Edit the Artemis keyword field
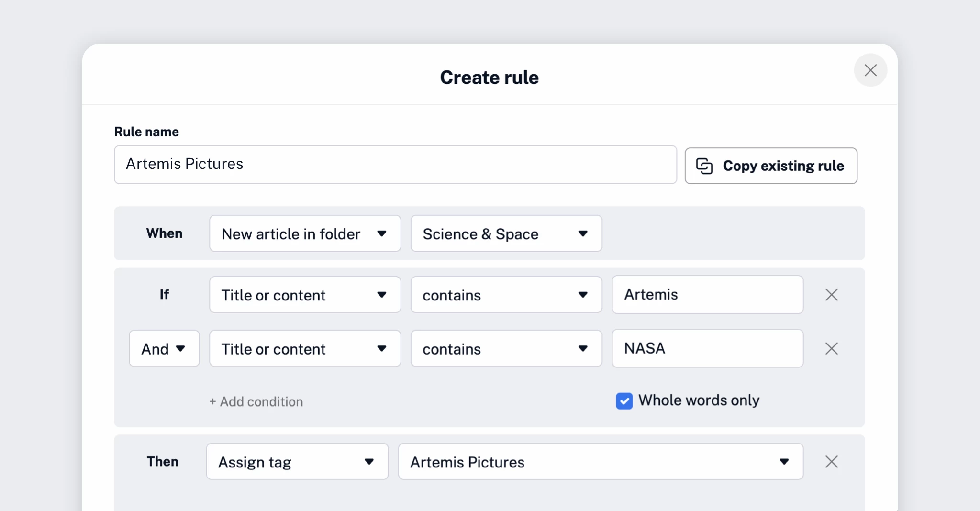The image size is (980, 511). pyautogui.click(x=707, y=295)
